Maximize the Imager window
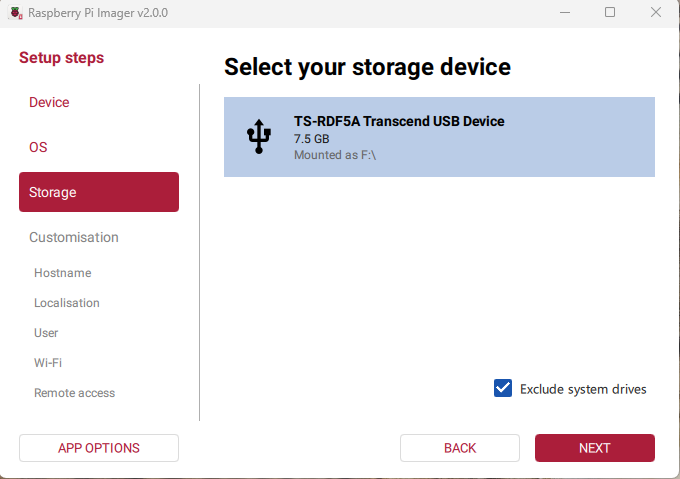This screenshot has width=680, height=479. click(610, 12)
